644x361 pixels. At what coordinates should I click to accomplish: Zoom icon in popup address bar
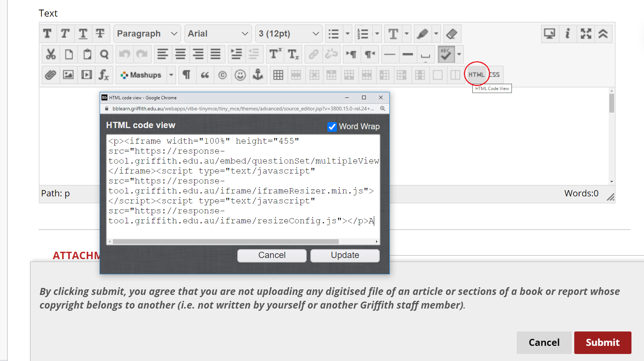[x=383, y=109]
